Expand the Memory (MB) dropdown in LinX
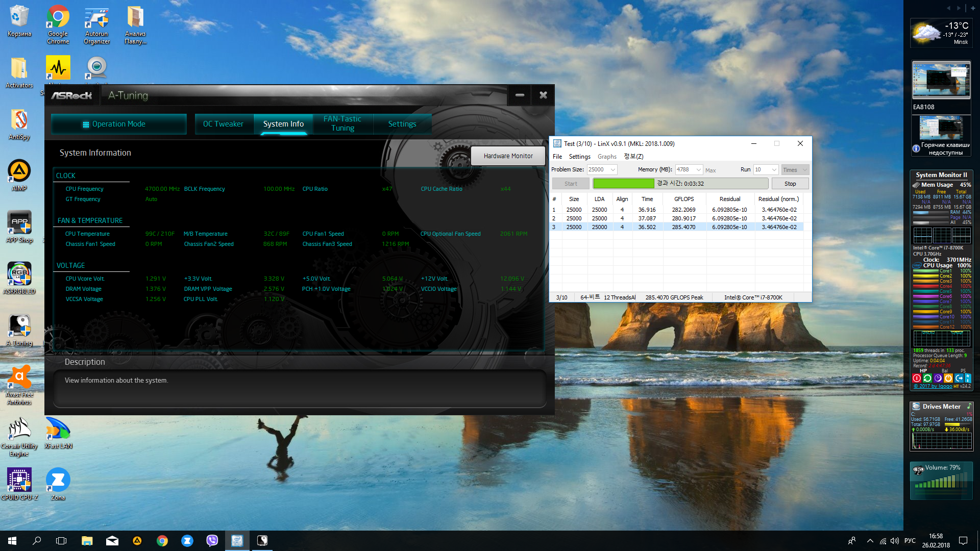The image size is (980, 551). click(698, 170)
